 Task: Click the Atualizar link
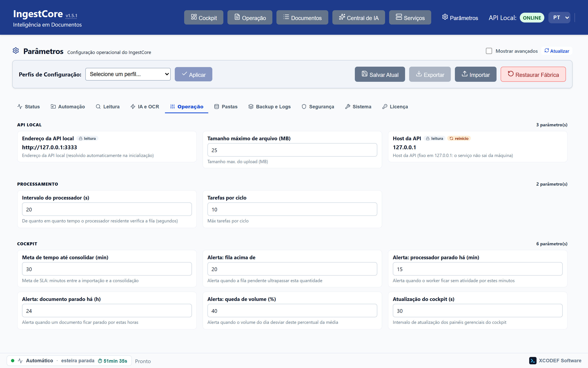coord(557,51)
